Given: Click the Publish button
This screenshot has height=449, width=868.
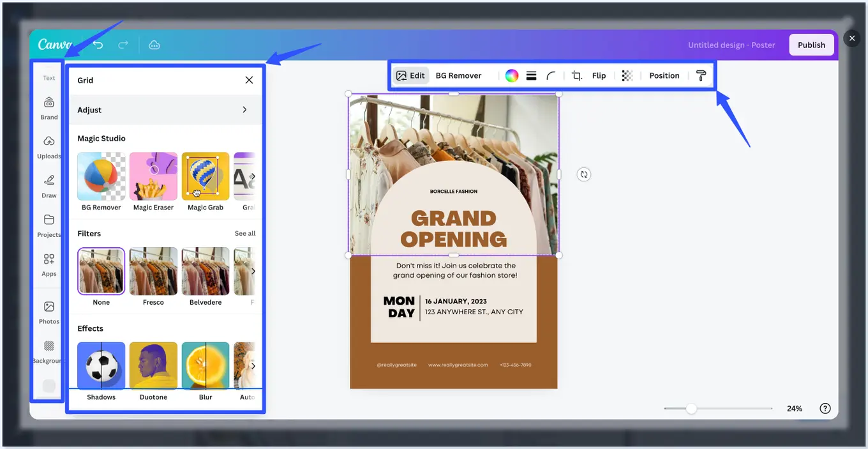Looking at the screenshot, I should (811, 45).
